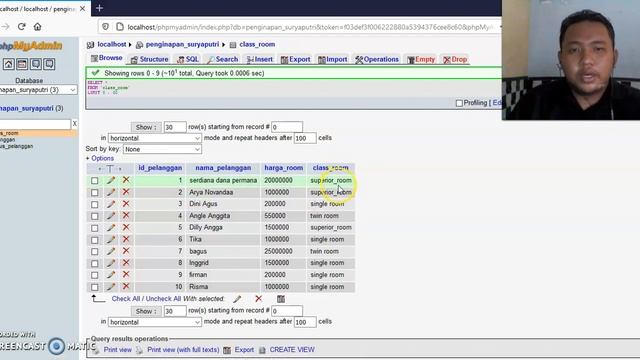
Task: Switch to the Search tab
Action: click(222, 60)
